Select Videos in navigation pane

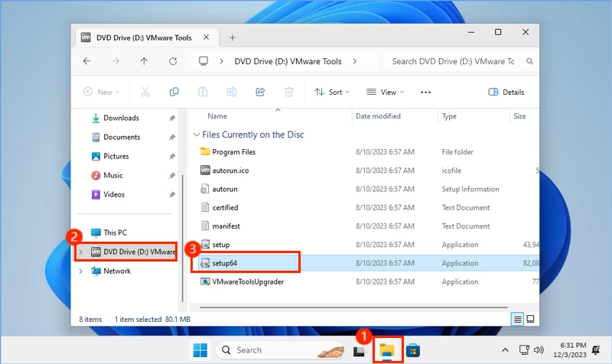(113, 195)
